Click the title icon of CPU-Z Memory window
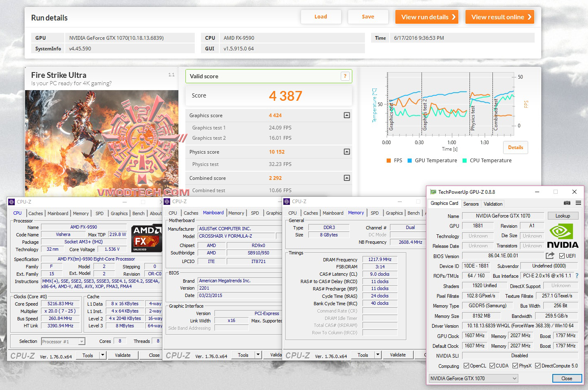The height and width of the screenshot is (390, 588). pyautogui.click(x=287, y=202)
